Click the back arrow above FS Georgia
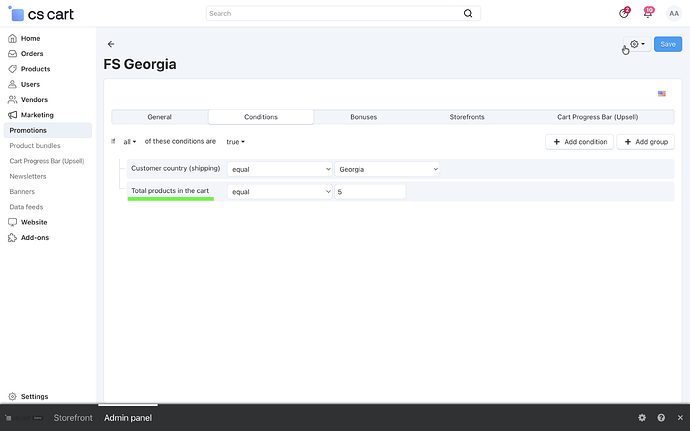This screenshot has height=431, width=690. tap(111, 44)
